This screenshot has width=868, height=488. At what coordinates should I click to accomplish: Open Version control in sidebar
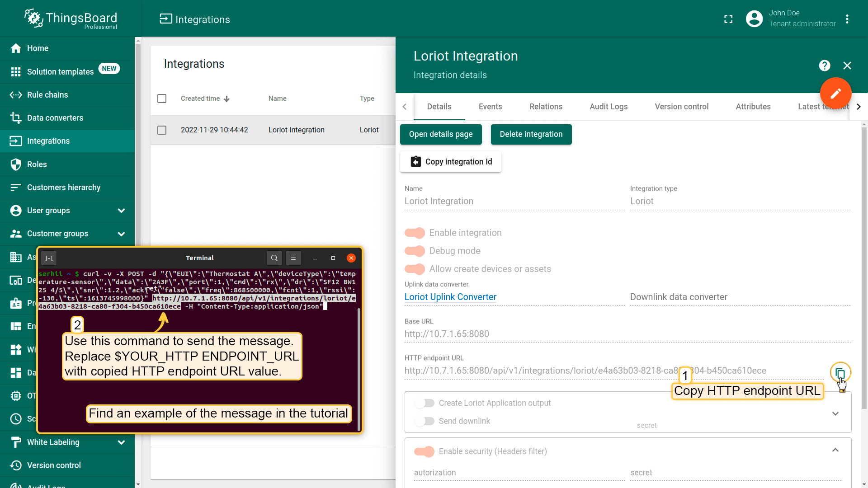click(67, 465)
